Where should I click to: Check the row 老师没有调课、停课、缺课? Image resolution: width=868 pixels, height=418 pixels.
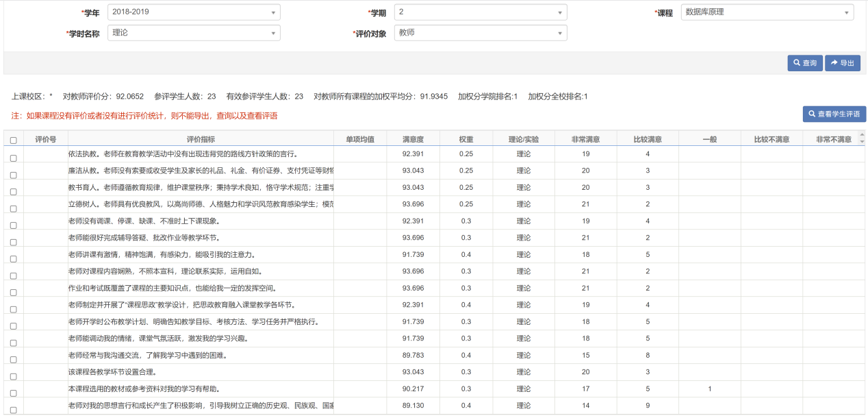point(13,225)
